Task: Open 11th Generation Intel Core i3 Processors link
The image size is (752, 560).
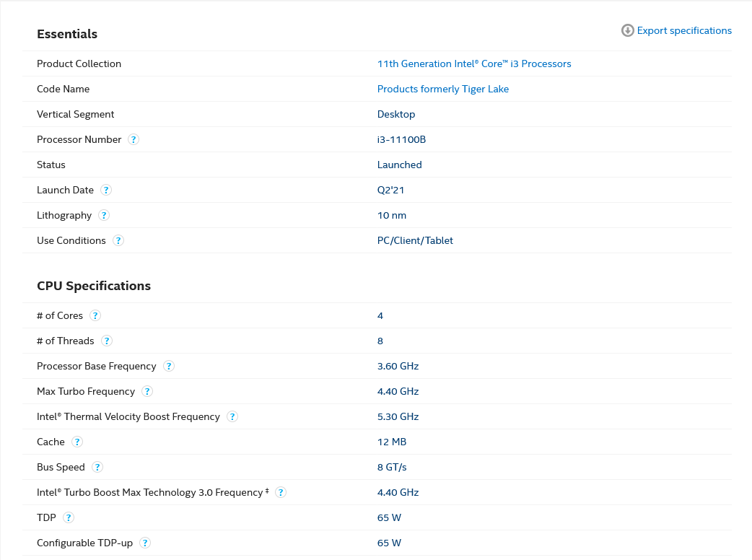Action: point(474,64)
